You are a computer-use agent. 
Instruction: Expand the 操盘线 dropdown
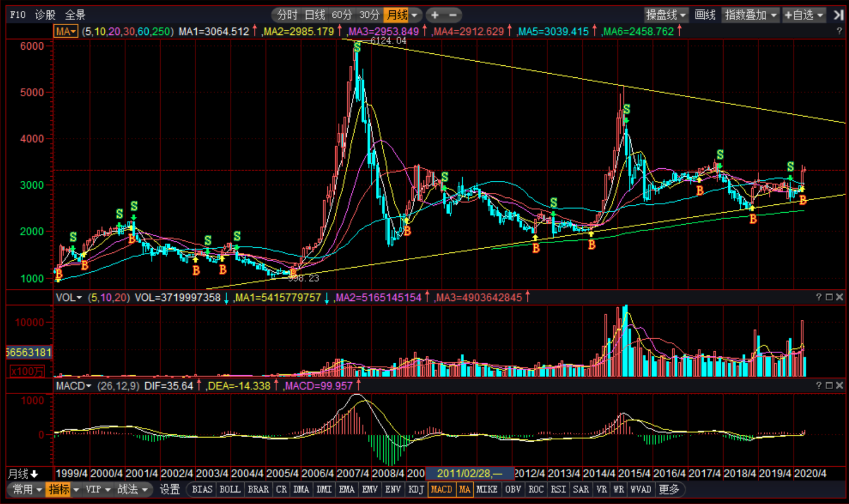tap(666, 15)
